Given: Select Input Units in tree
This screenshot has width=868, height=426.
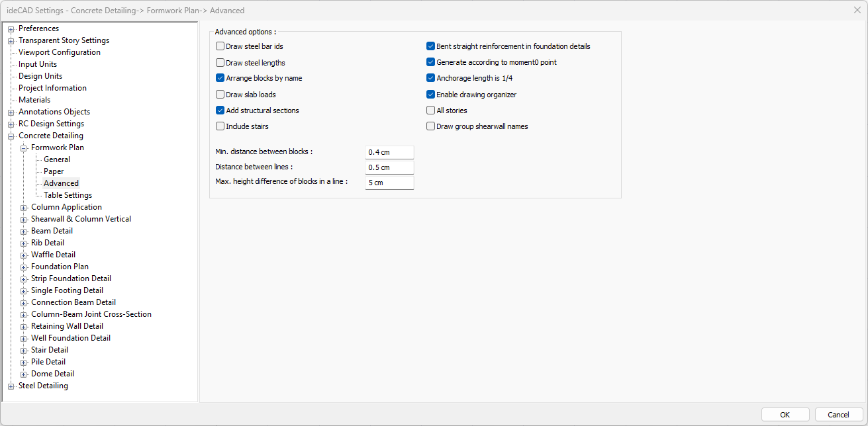Looking at the screenshot, I should click(38, 64).
